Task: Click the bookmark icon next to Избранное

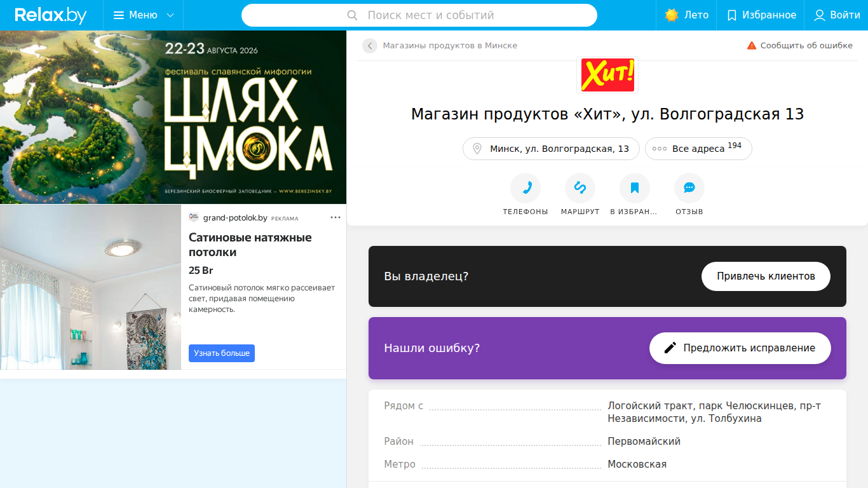Action: coord(732,15)
